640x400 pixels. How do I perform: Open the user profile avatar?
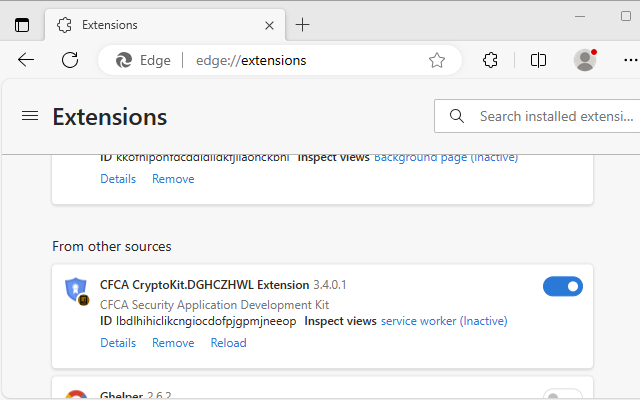pyautogui.click(x=586, y=60)
